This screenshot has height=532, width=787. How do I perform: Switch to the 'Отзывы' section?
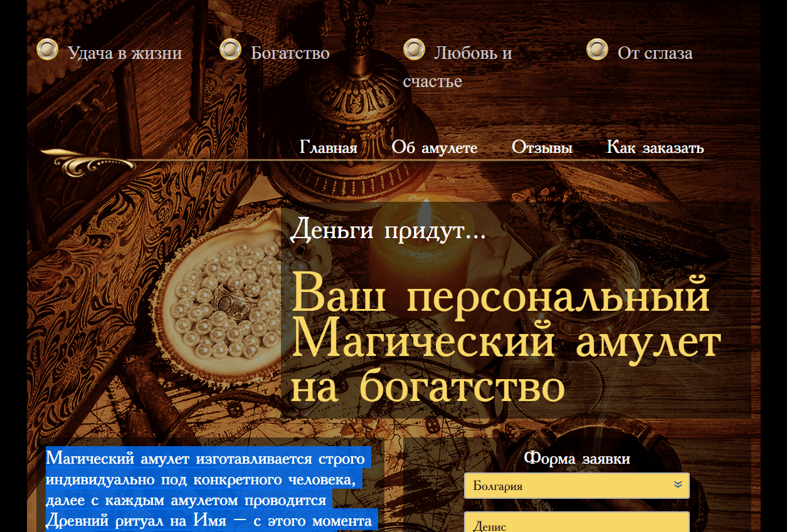[x=542, y=148]
